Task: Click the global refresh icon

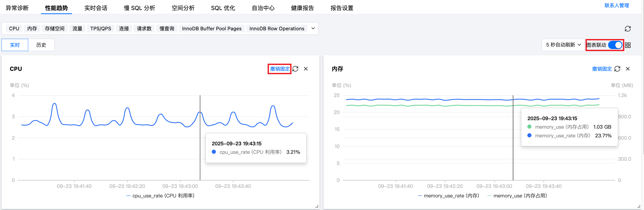Action: point(628,29)
